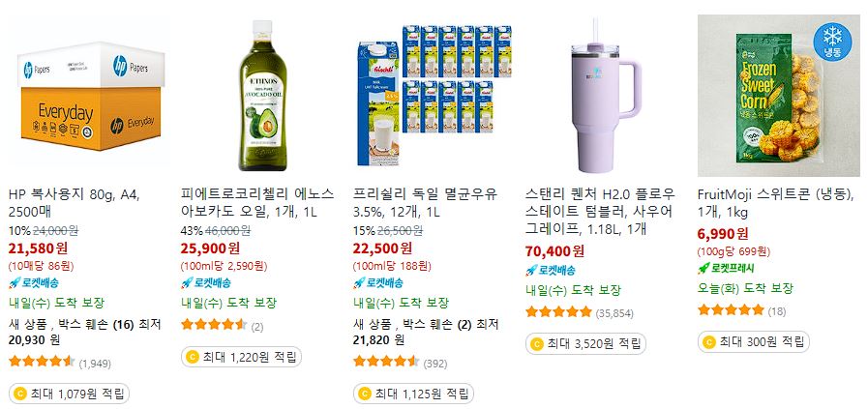868x409 pixels.
Task: Click the coin icon beside 최대 1,079원 적립
Action: point(20,394)
